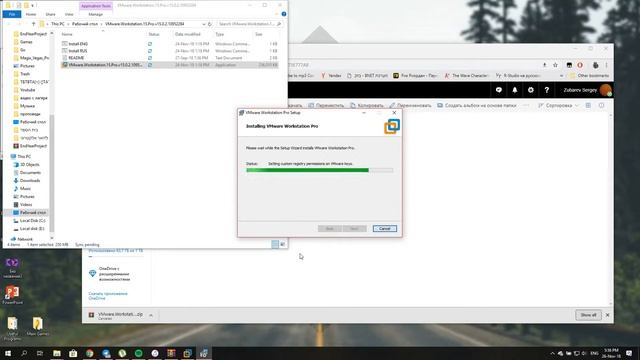Click the VMware logo in the installer

[x=392, y=127]
